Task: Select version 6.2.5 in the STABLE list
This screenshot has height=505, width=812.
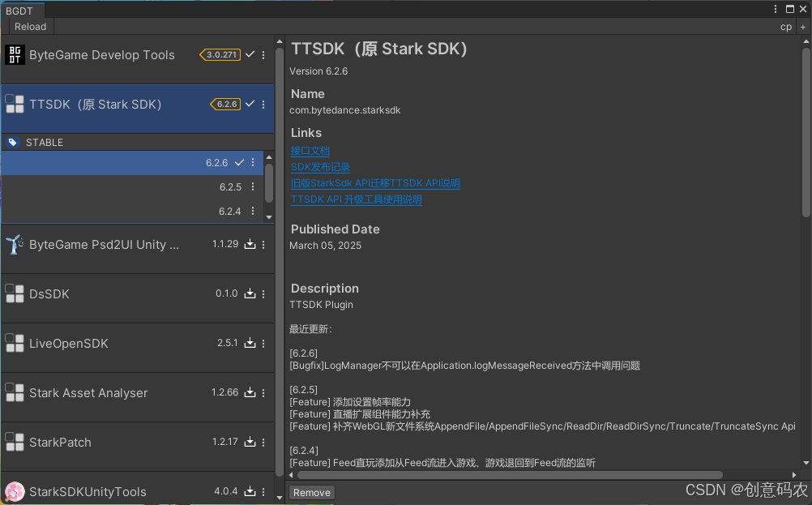Action: [x=133, y=187]
